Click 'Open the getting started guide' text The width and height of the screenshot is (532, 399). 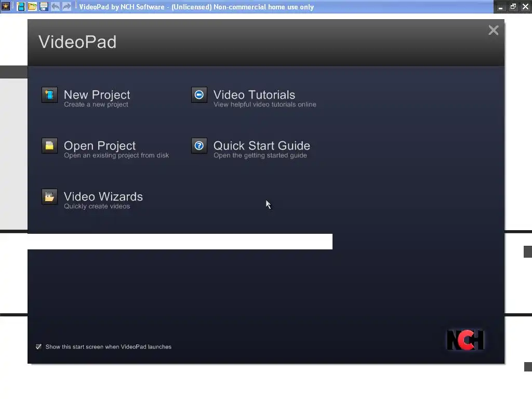[x=260, y=155]
